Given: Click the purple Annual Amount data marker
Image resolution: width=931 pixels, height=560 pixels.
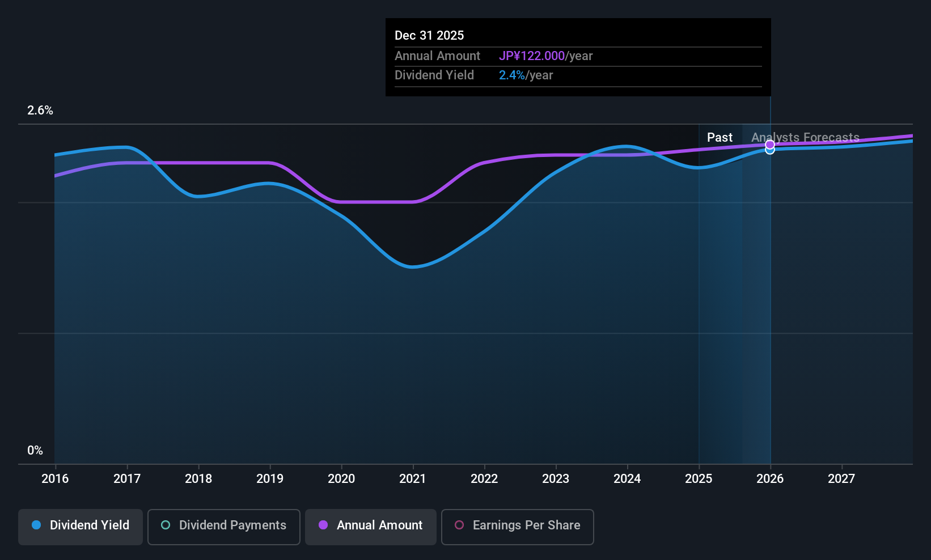Looking at the screenshot, I should [x=770, y=145].
